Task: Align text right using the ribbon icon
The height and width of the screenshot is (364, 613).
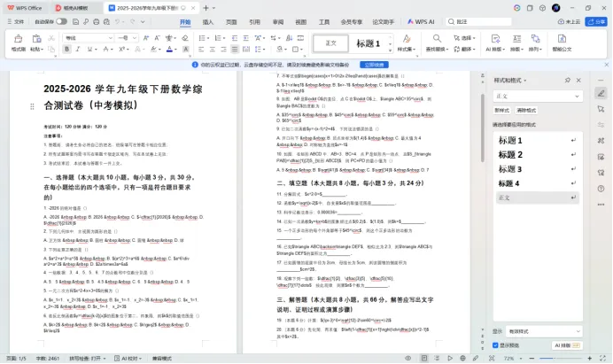Action: (223, 50)
